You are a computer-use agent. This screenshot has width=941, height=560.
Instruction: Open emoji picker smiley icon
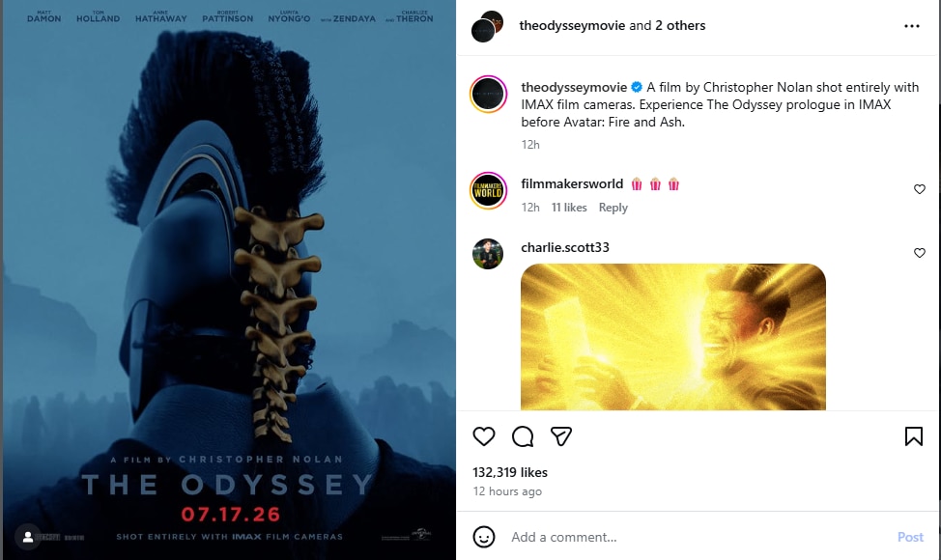pyautogui.click(x=484, y=537)
